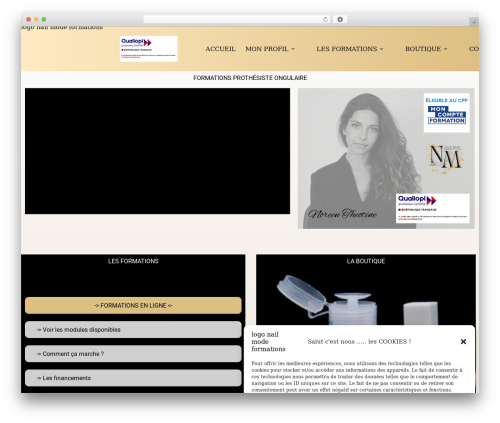The width and height of the screenshot is (500, 423).
Task: Click the Qualiopi badge on portrait image
Action: 433,208
